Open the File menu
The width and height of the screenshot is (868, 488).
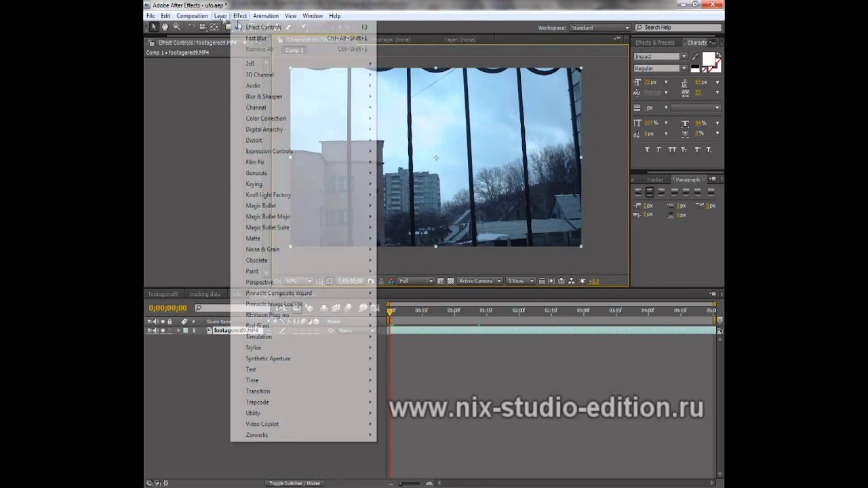(x=151, y=16)
